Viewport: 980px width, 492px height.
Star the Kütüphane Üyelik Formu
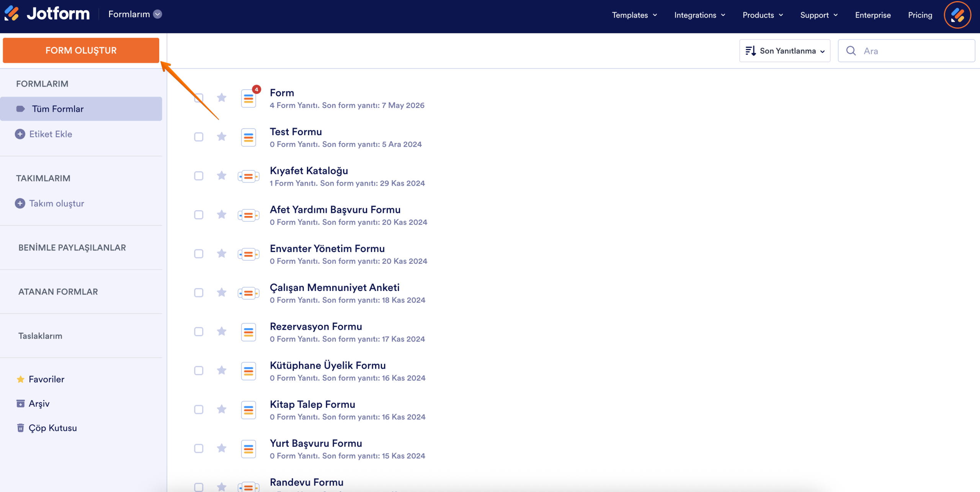[x=222, y=370]
